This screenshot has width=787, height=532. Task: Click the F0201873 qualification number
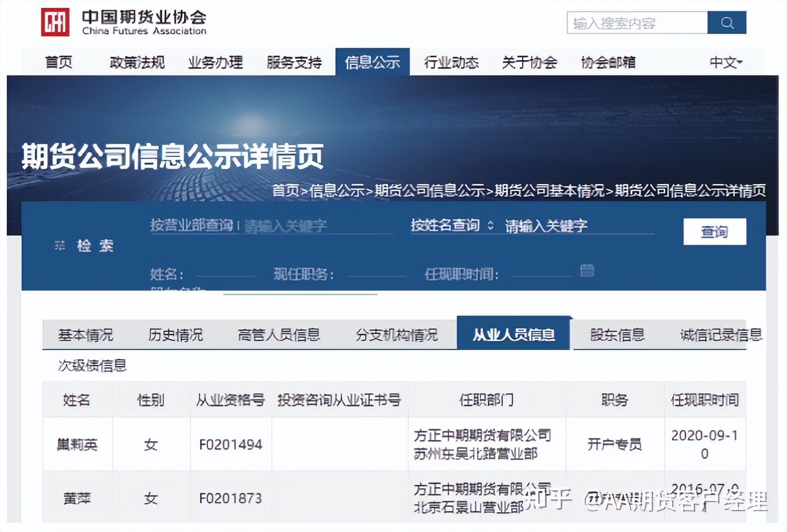click(x=230, y=498)
